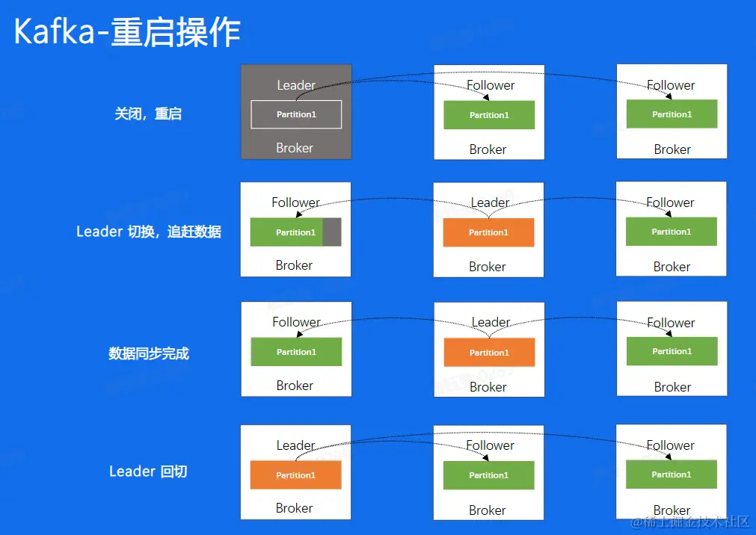Click "Broker" below the partially gray Partition1
The image size is (756, 535).
294,265
